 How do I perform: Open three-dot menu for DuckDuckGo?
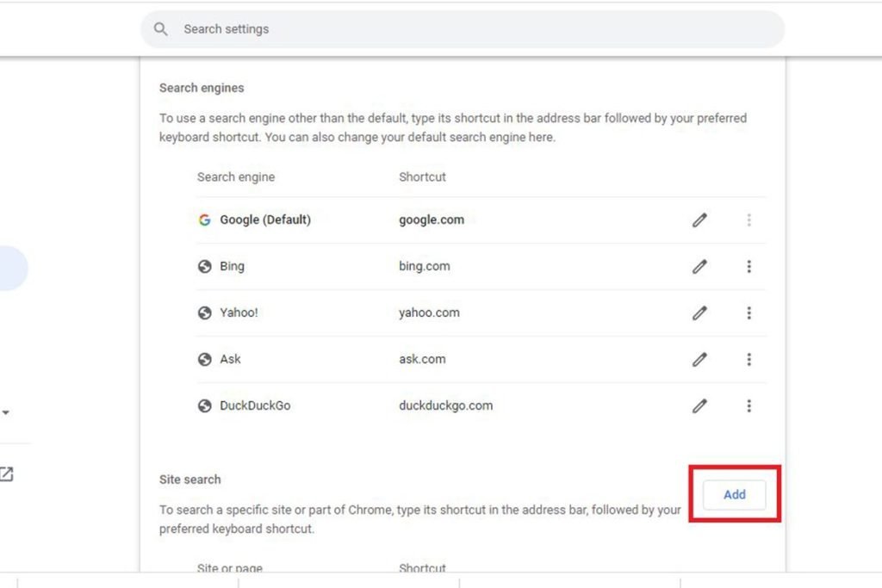click(x=748, y=405)
